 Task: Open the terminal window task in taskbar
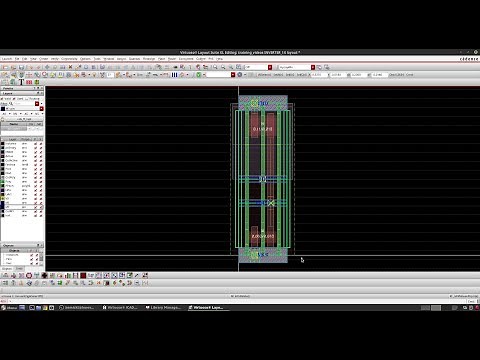77,307
